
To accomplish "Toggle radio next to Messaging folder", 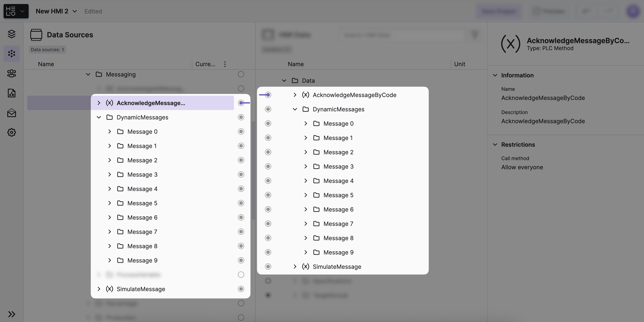I will 241,74.
